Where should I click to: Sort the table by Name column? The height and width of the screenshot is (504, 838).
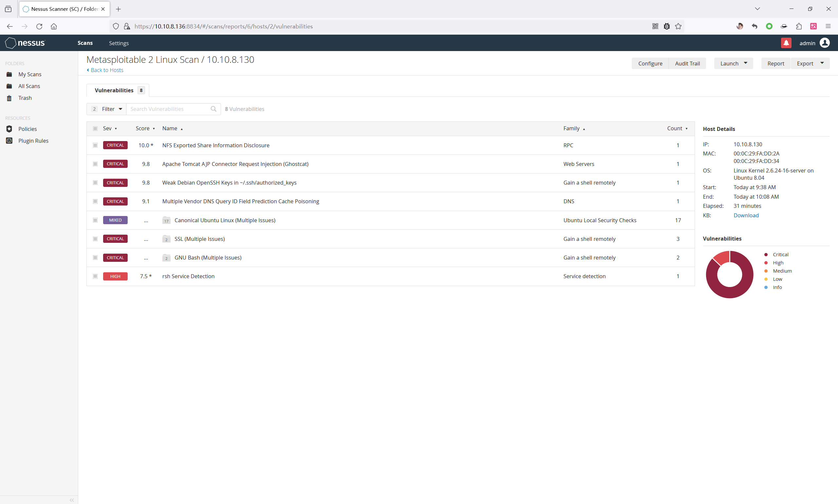pyautogui.click(x=173, y=129)
